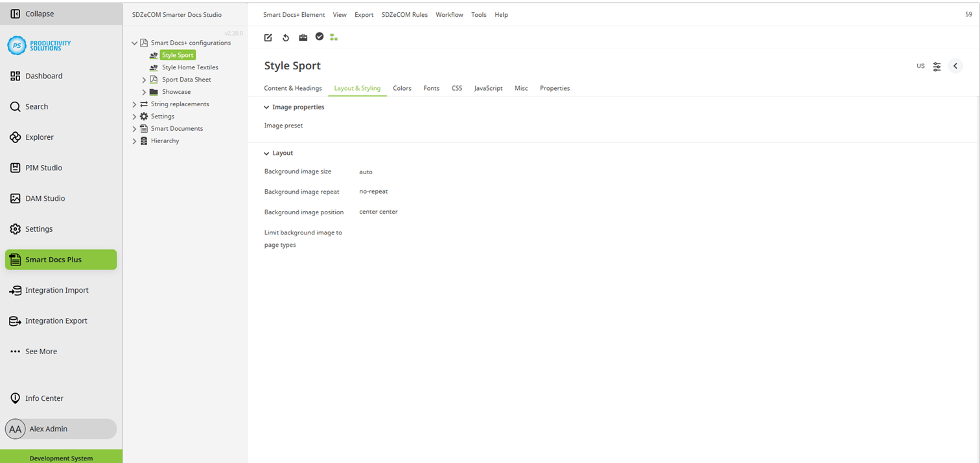This screenshot has width=980, height=463.
Task: Click the center center position value
Action: (x=379, y=212)
